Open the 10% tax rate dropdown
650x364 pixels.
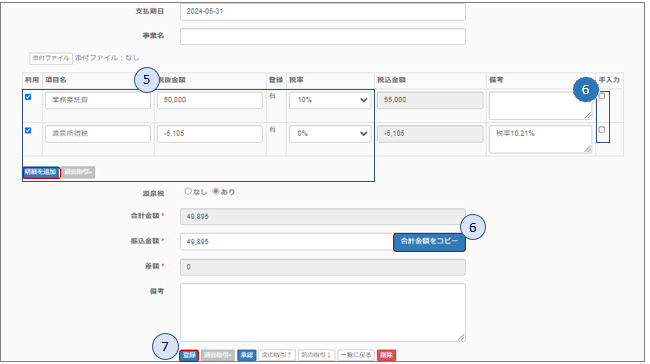pyautogui.click(x=330, y=100)
